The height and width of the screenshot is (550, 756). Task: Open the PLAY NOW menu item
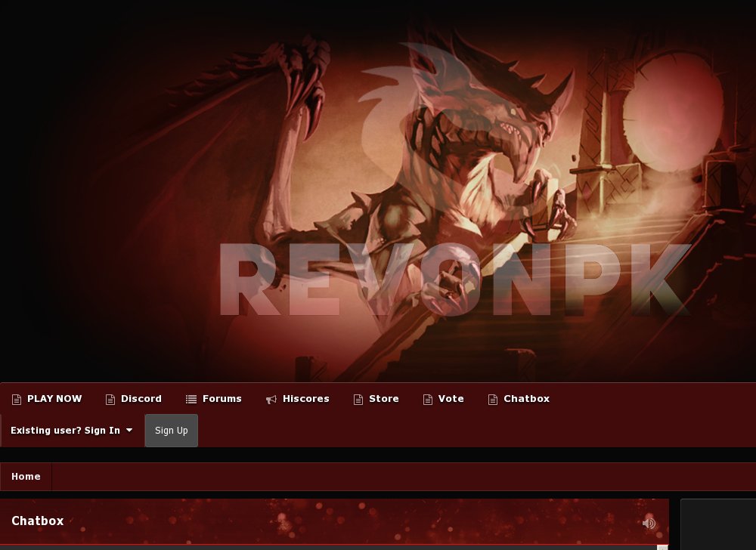[47, 399]
